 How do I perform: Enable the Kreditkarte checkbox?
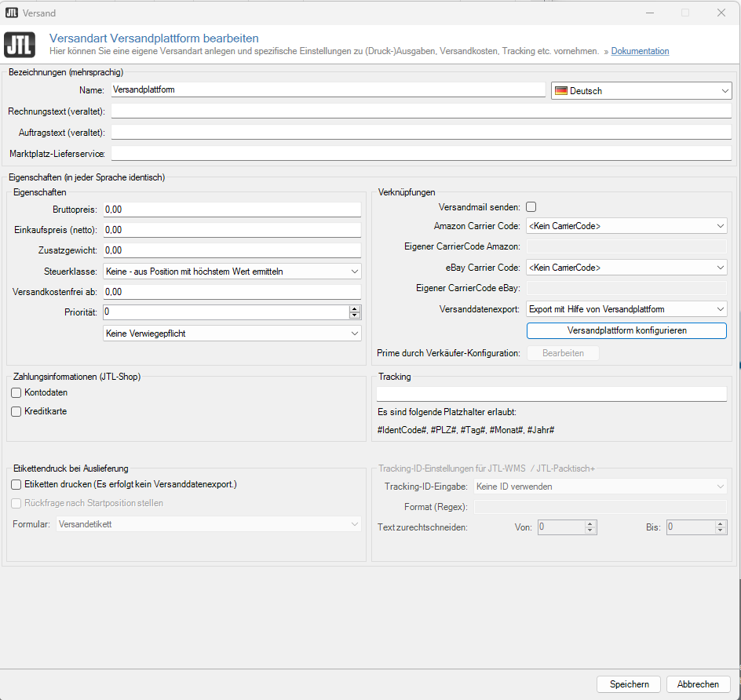(x=16, y=410)
